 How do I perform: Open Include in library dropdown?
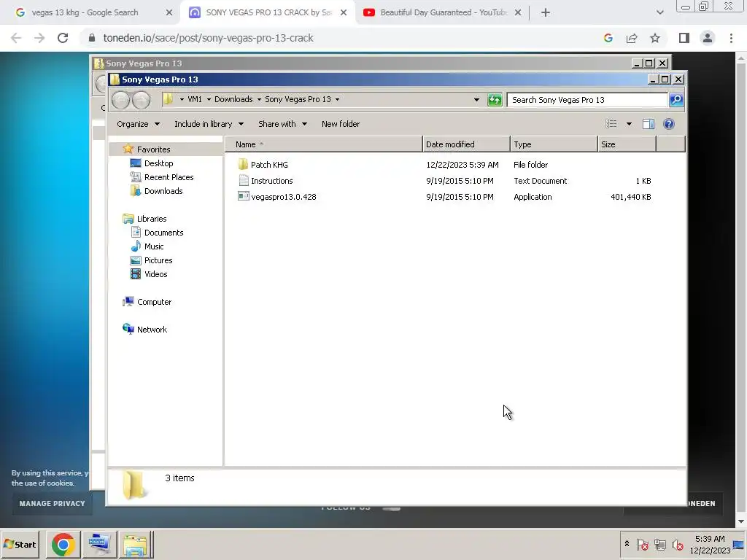pos(209,124)
